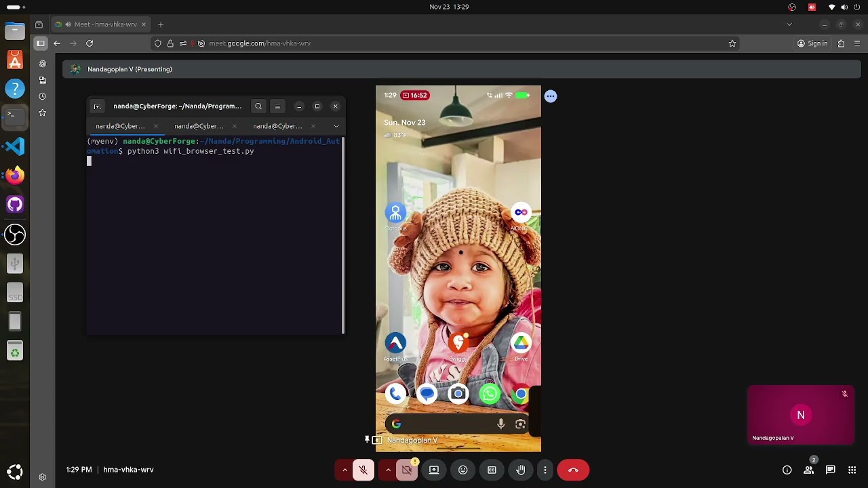Mute audio icon on the Meet tab
This screenshot has width=868, height=488.
pos(68,24)
